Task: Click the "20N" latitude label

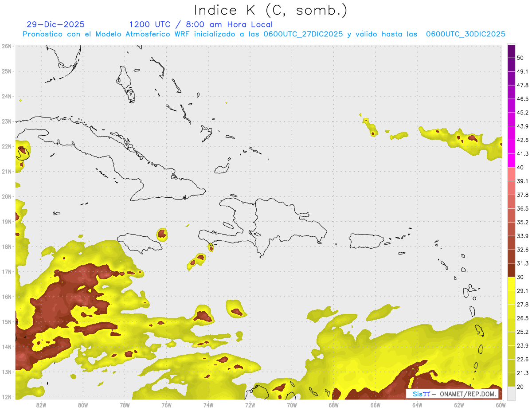Action: click(7, 196)
